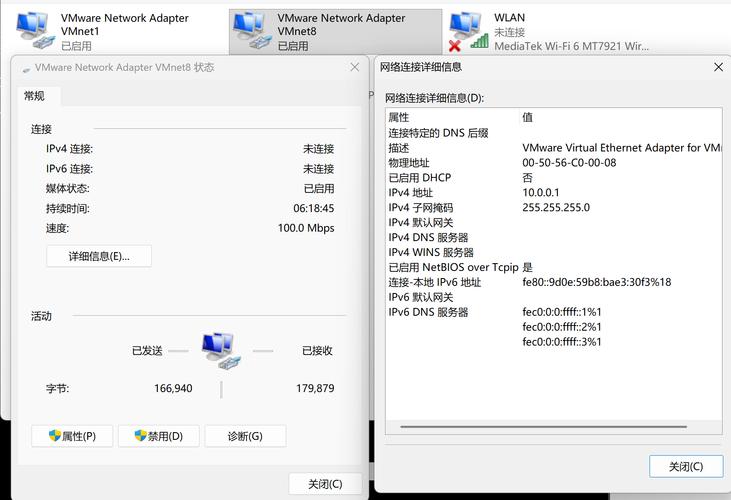
Task: Select the 连接特定的 DNS 后缀 row
Action: [554, 133]
